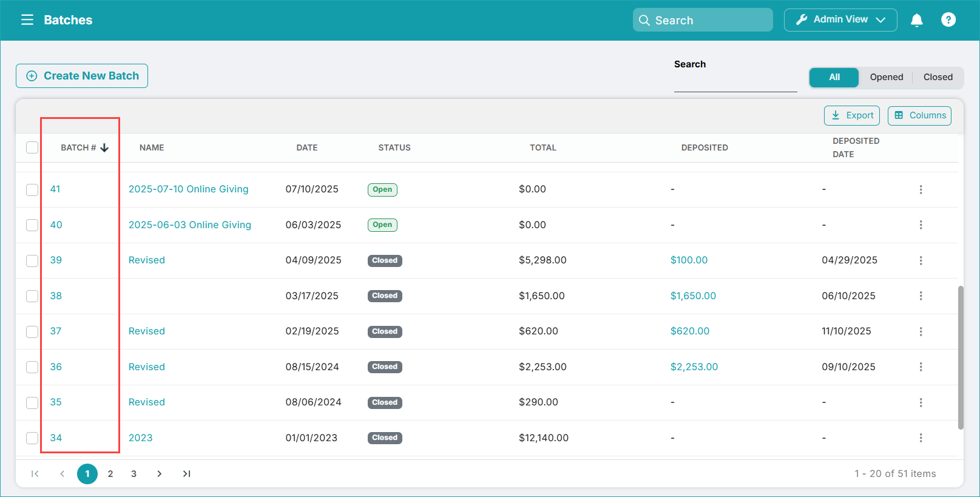
Task: Check the box for batch 38
Action: point(32,296)
